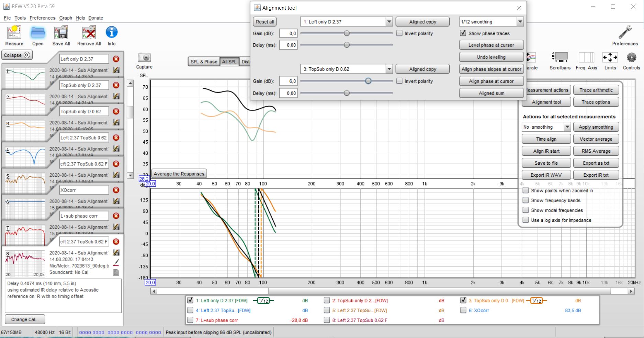Open the Donate menu

(x=95, y=18)
